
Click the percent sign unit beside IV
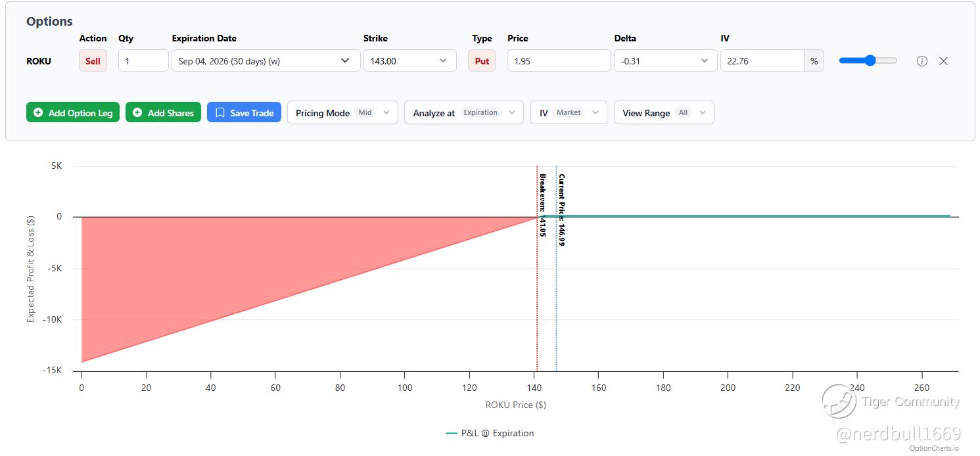click(x=814, y=61)
